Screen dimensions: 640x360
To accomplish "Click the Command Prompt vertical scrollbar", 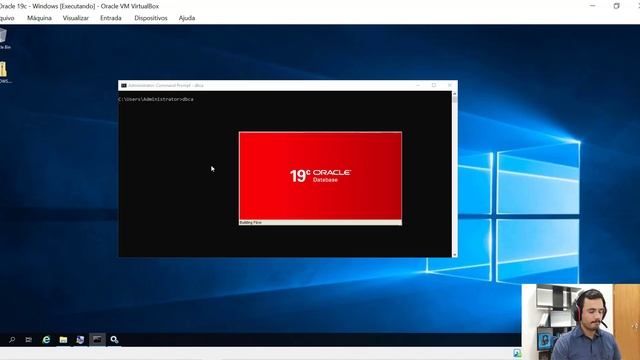I will click(x=455, y=174).
